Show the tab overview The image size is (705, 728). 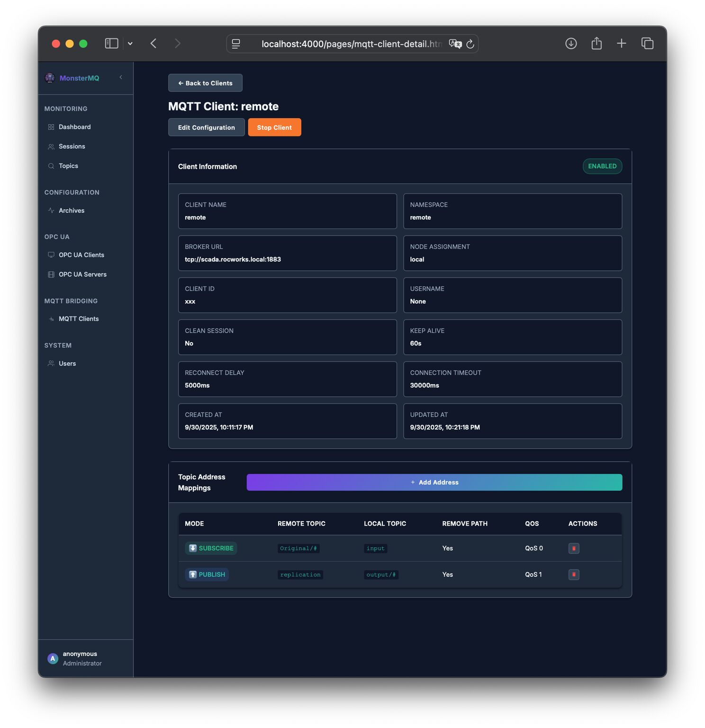coord(647,44)
